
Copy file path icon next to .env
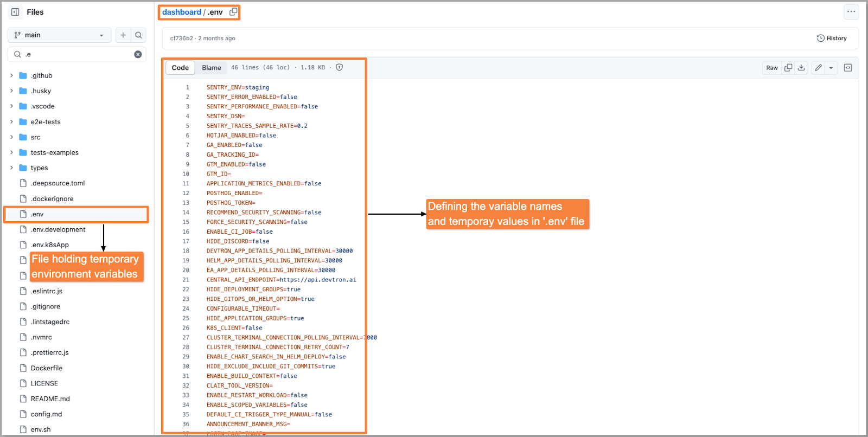tap(233, 12)
